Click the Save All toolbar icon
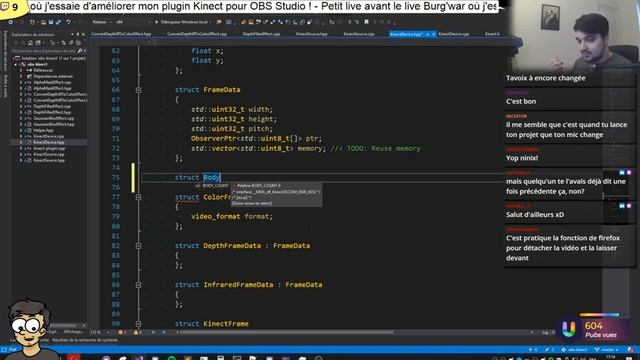Viewport: 640px width, 360px height. click(x=58, y=22)
